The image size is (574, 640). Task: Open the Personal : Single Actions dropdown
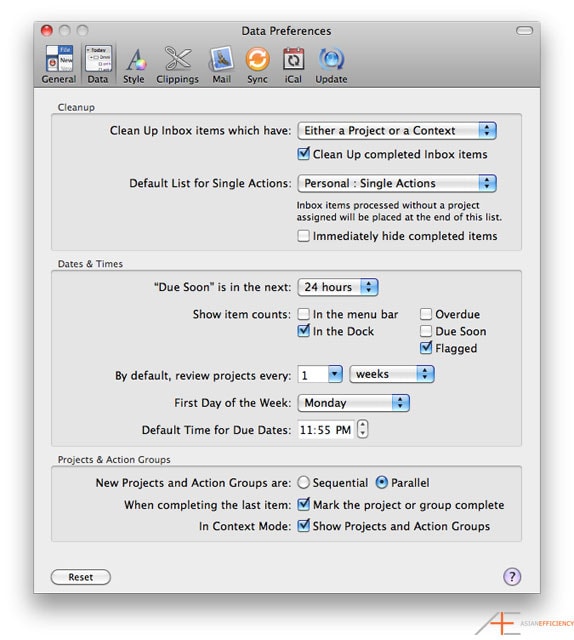[397, 183]
